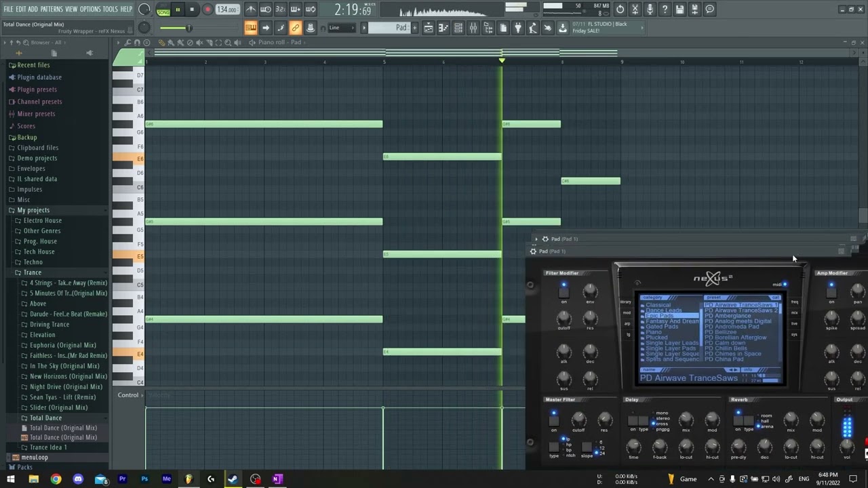Viewport: 868px width, 488px height.
Task: Open the PATTERNS menu
Action: click(x=52, y=9)
